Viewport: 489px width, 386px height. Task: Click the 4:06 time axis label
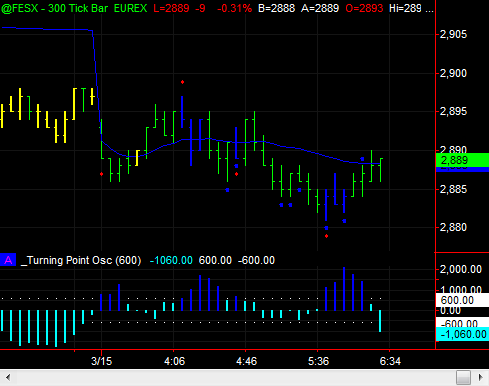coord(174,361)
